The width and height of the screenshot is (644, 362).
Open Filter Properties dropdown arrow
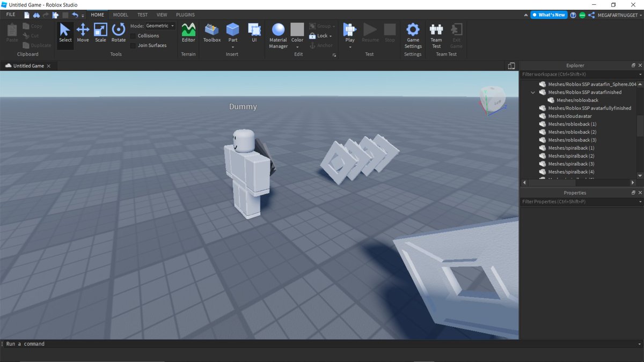click(640, 202)
